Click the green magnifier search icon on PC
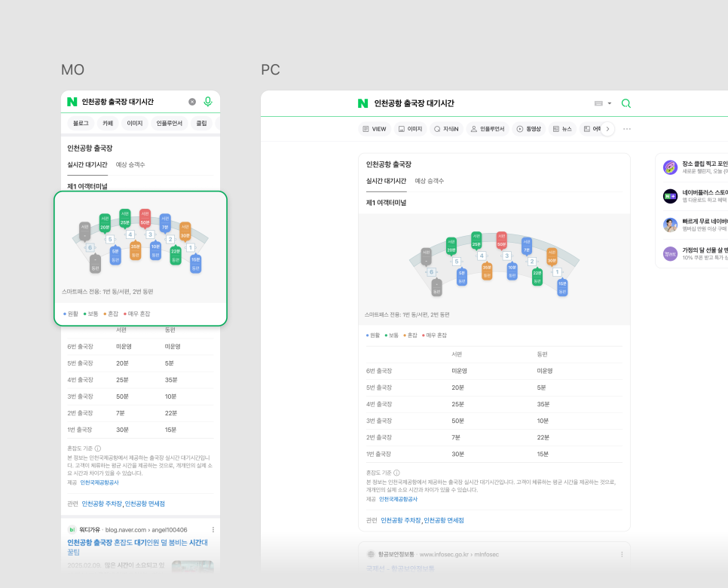728x588 pixels. [626, 103]
